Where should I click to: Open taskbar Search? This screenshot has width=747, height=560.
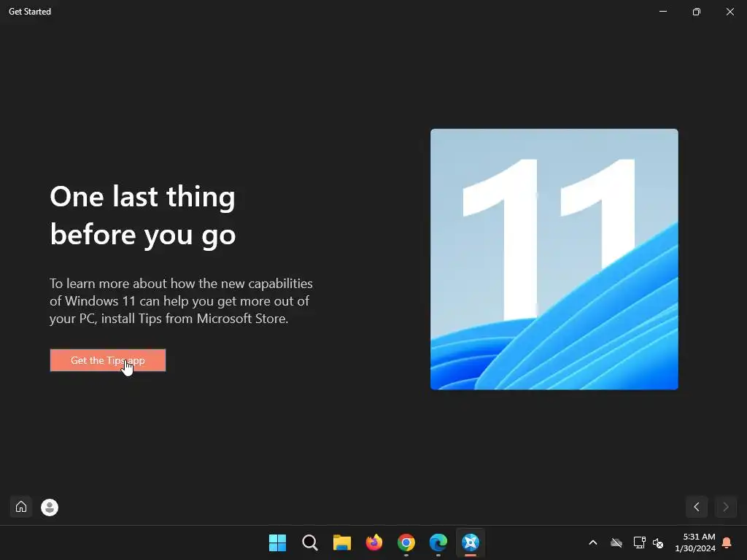click(x=309, y=542)
